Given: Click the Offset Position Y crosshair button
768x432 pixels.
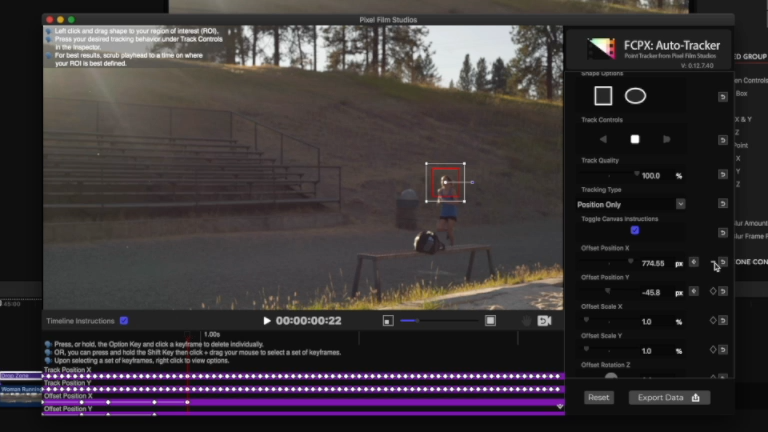Looking at the screenshot, I should pyautogui.click(x=694, y=291).
